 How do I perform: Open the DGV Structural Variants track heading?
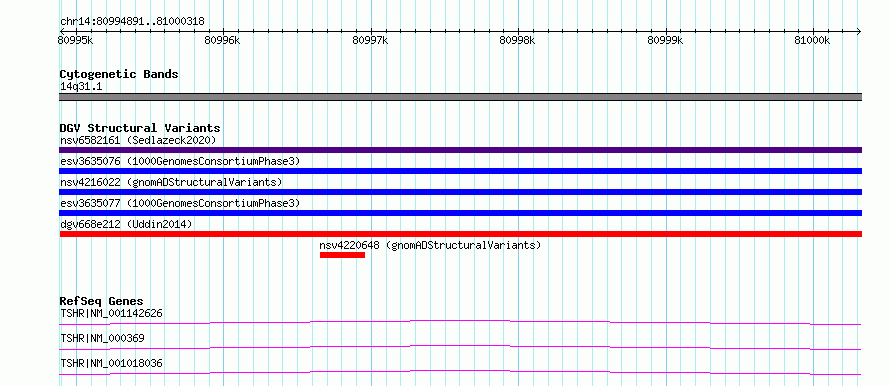pos(140,128)
